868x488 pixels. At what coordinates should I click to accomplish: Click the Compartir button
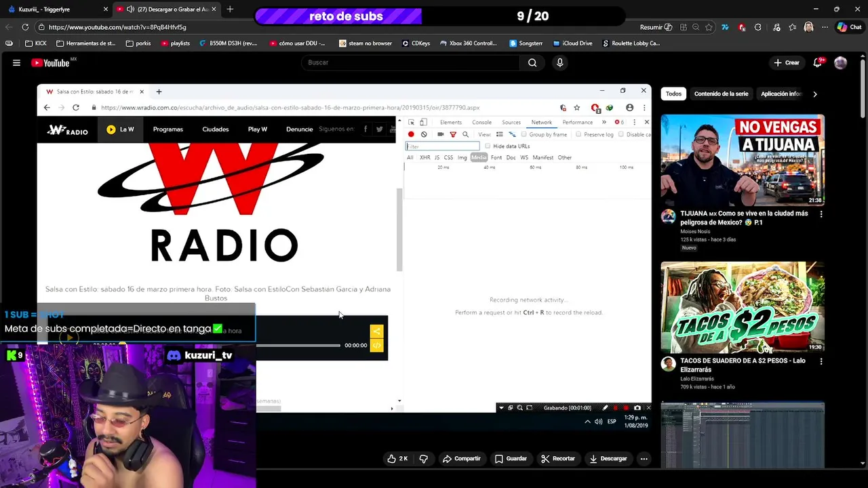(x=461, y=459)
